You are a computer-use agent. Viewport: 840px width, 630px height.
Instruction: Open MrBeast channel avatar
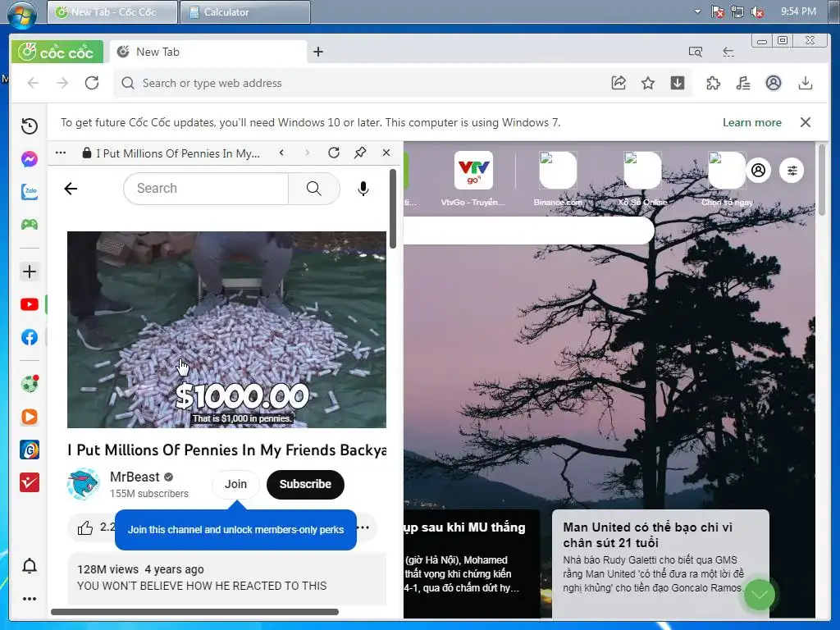tap(84, 484)
